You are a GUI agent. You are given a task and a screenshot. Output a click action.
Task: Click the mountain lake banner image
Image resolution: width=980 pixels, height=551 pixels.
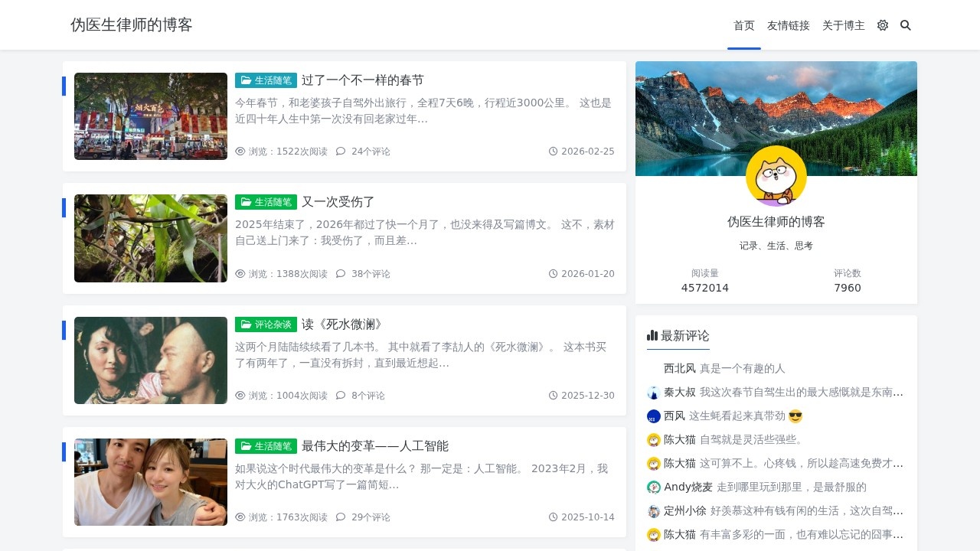pyautogui.click(x=776, y=119)
